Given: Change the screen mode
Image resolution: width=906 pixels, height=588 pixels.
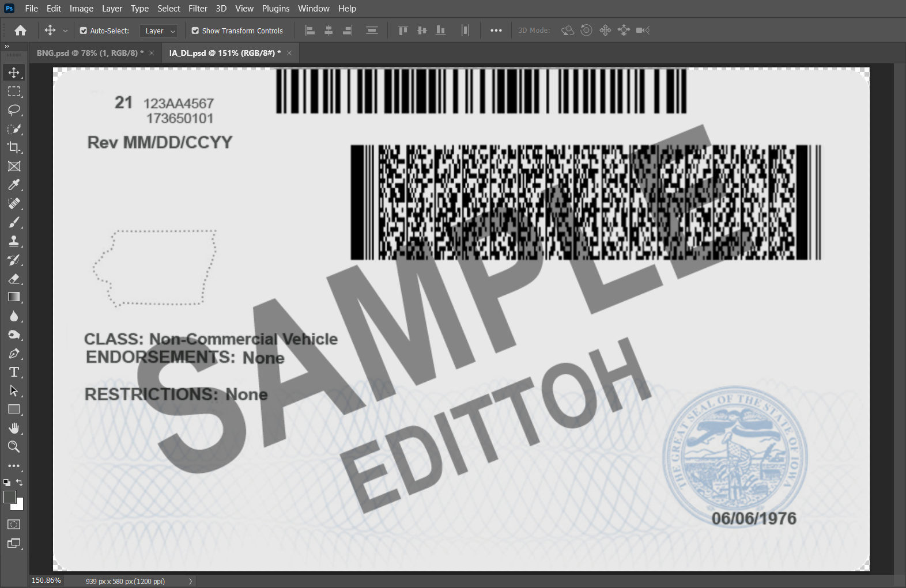Looking at the screenshot, I should point(14,543).
